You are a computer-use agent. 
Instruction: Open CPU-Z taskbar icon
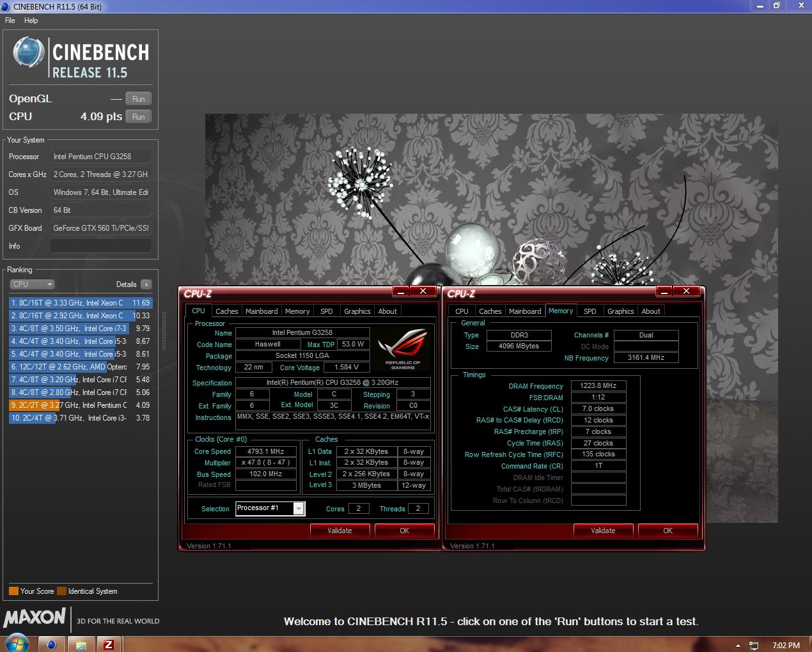[x=109, y=644]
